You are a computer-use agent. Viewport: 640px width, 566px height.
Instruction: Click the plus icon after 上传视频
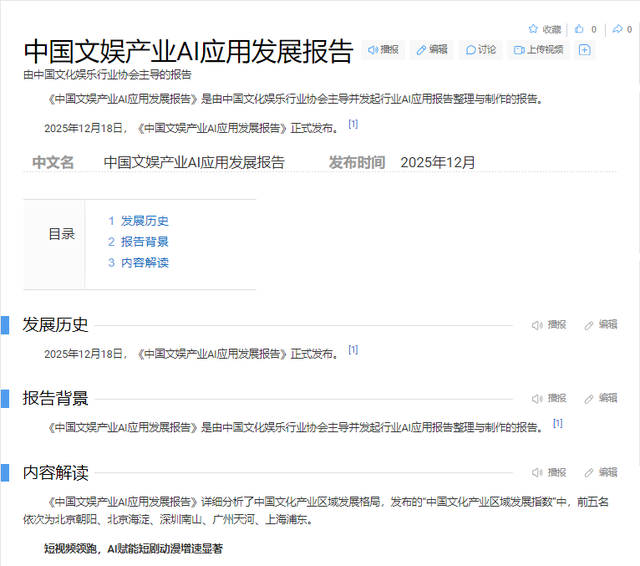585,50
